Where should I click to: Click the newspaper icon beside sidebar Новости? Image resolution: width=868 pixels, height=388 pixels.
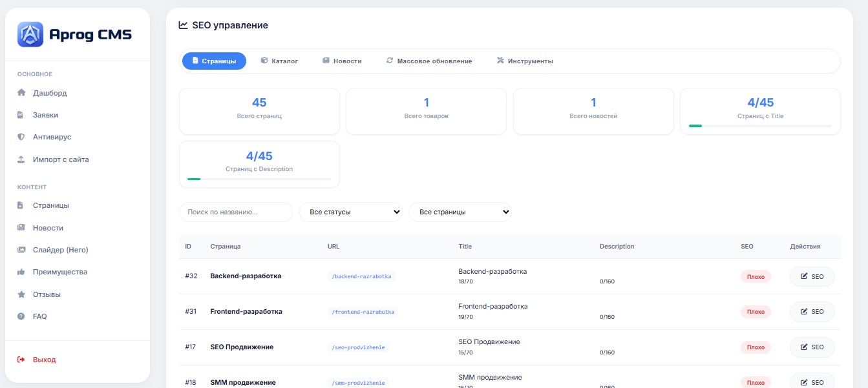21,228
